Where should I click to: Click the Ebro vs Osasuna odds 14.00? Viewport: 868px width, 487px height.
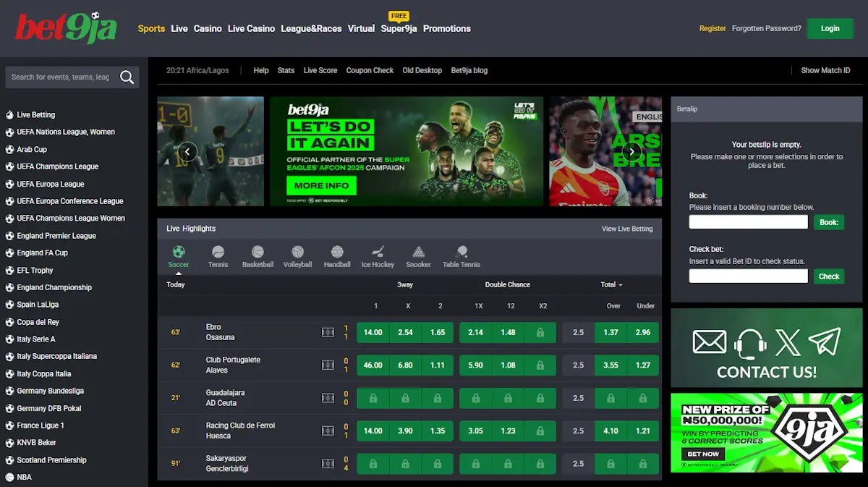373,331
